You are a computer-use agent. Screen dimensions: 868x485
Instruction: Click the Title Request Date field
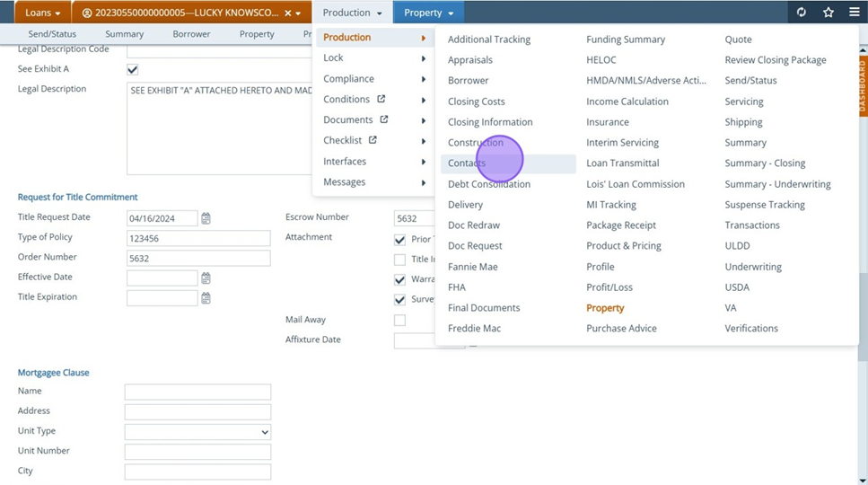162,218
